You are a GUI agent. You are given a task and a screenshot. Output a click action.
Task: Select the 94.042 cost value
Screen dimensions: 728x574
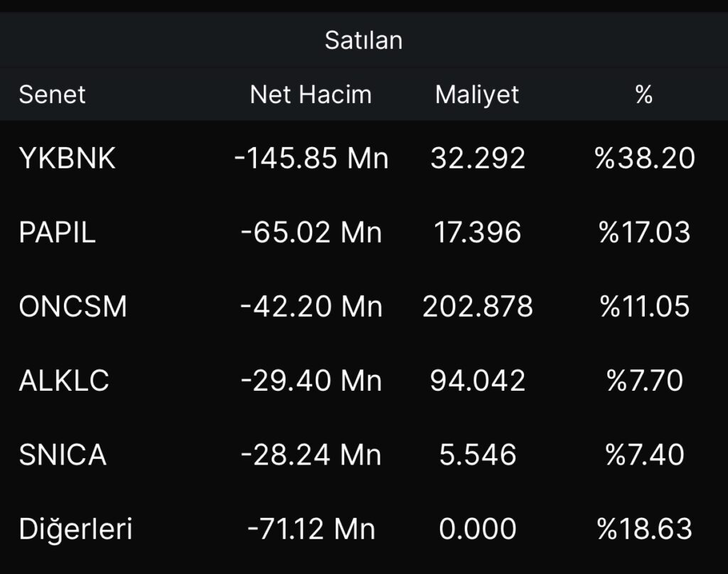477,380
